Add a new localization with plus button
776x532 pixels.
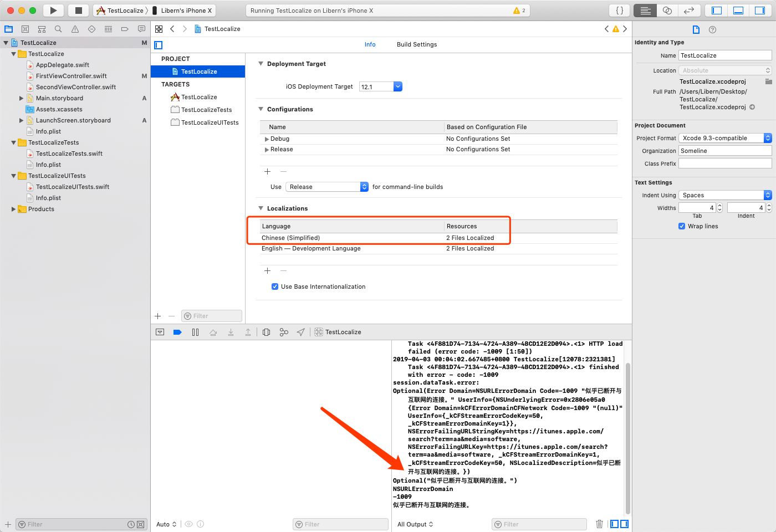[267, 271]
